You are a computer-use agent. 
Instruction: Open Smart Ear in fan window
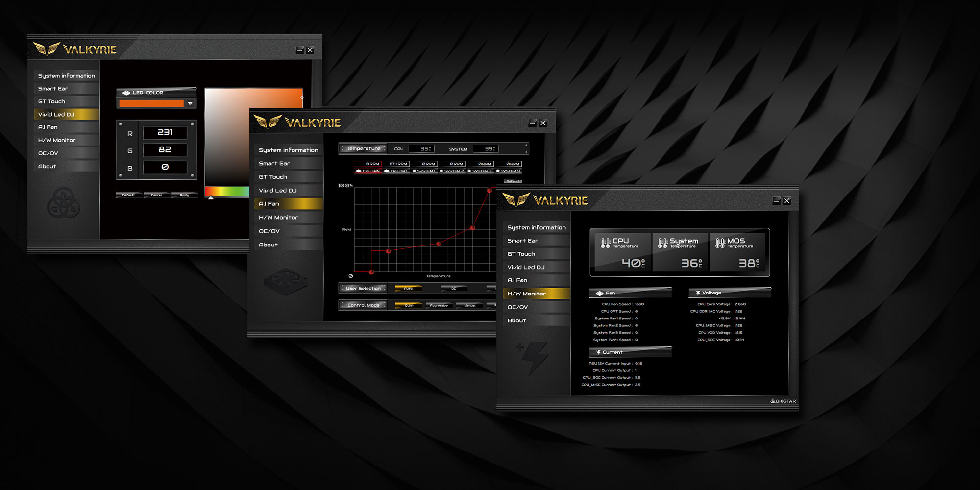pyautogui.click(x=289, y=163)
